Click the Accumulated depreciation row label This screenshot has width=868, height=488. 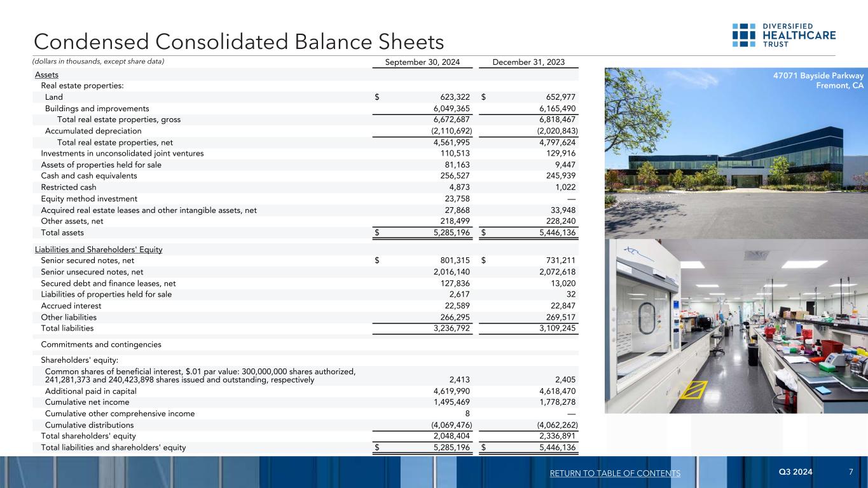(x=93, y=131)
